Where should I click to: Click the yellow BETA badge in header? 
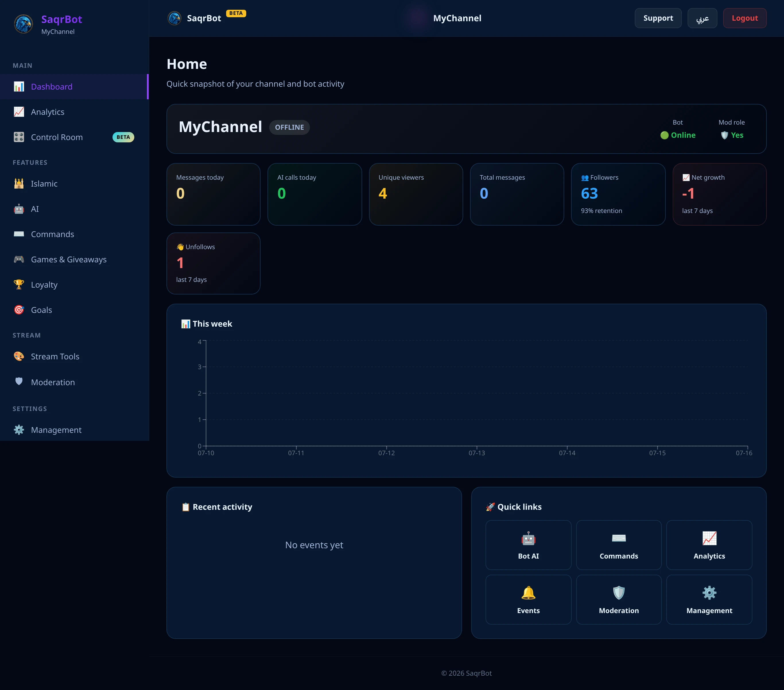click(236, 13)
